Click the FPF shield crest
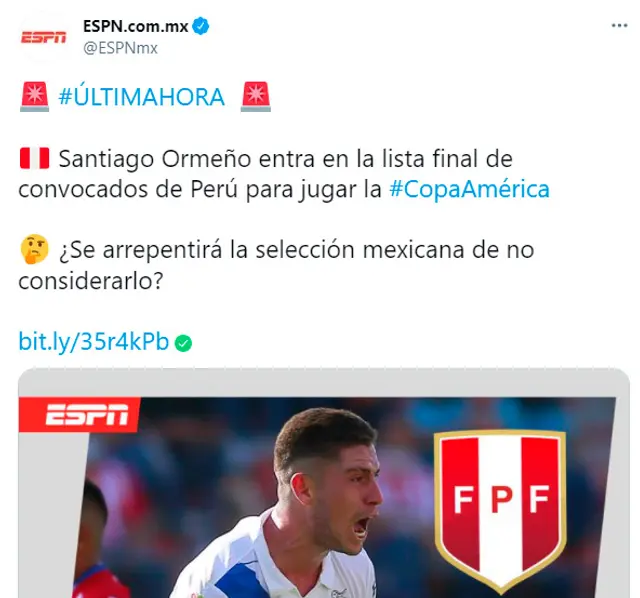This screenshot has width=640, height=598. tap(501, 510)
